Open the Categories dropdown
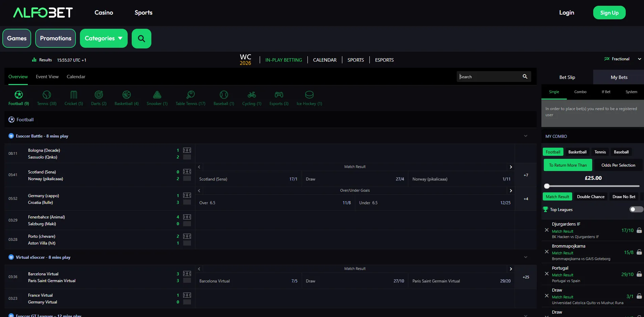The height and width of the screenshot is (317, 644). pyautogui.click(x=104, y=38)
